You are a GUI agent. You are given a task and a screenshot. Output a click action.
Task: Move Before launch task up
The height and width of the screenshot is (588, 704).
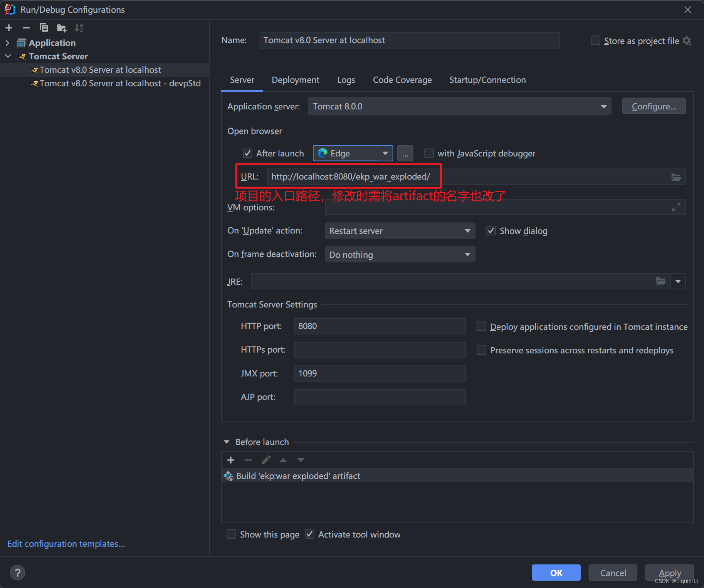[283, 460]
